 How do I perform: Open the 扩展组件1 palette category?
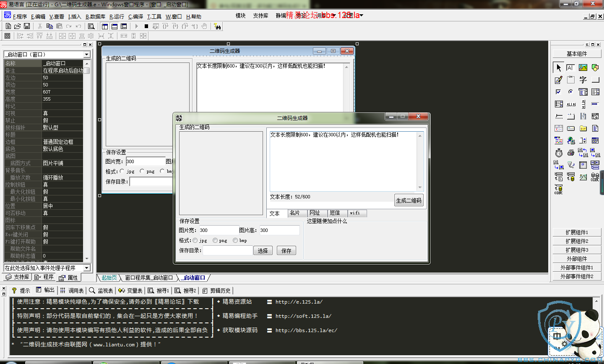click(x=577, y=232)
